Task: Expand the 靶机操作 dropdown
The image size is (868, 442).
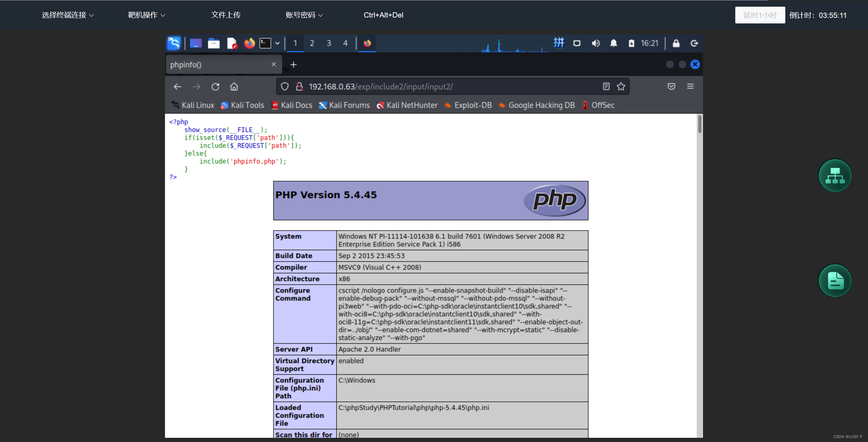Action: 146,15
